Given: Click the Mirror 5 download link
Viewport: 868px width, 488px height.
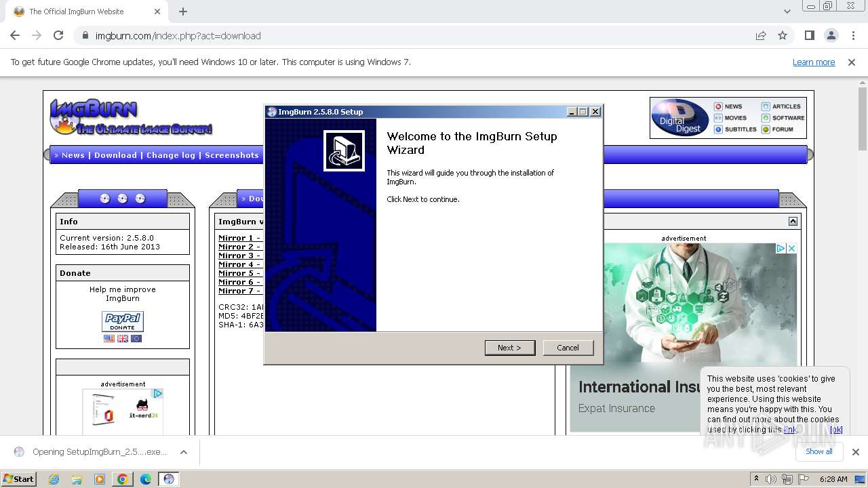Looking at the screenshot, I should pyautogui.click(x=239, y=273).
